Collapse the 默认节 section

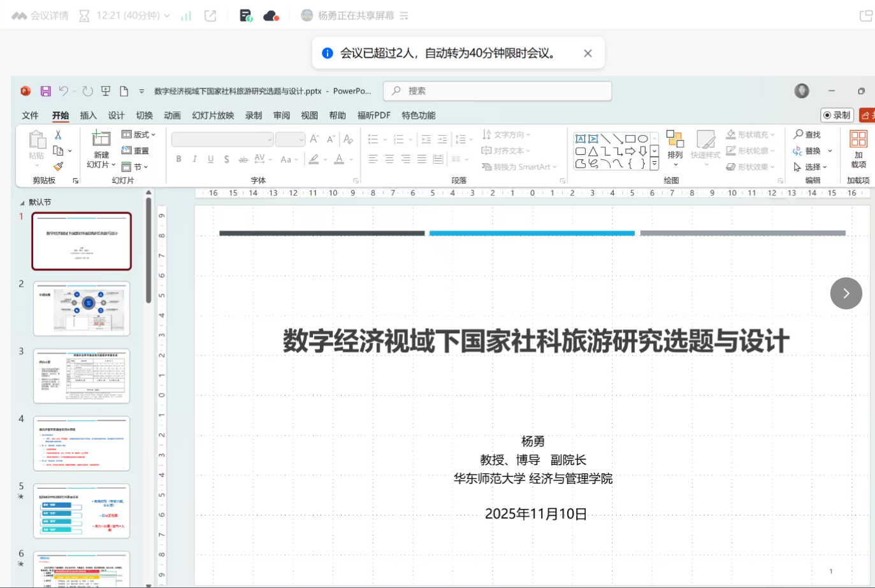pyautogui.click(x=22, y=203)
